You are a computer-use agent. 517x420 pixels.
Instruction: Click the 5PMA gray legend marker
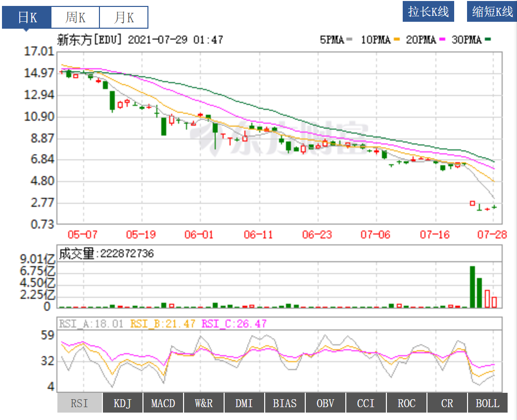point(349,40)
